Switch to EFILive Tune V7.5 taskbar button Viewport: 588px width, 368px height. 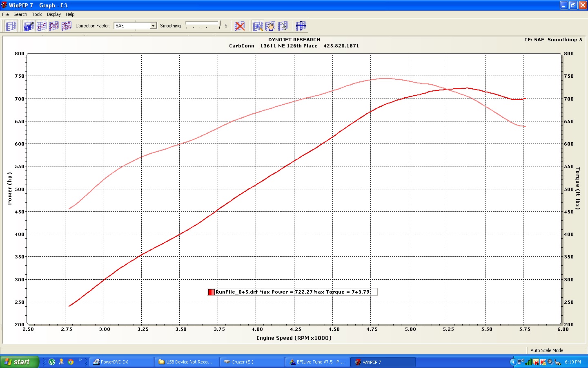pyautogui.click(x=317, y=362)
